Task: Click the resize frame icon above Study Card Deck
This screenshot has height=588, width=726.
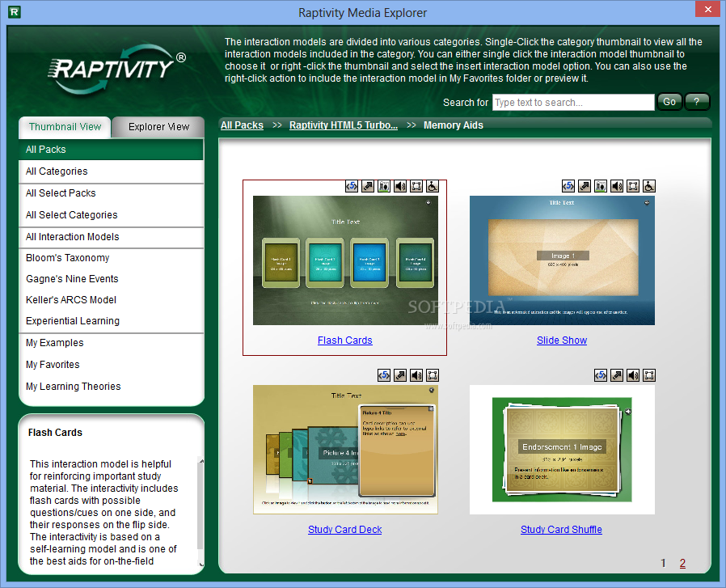Action: point(433,375)
